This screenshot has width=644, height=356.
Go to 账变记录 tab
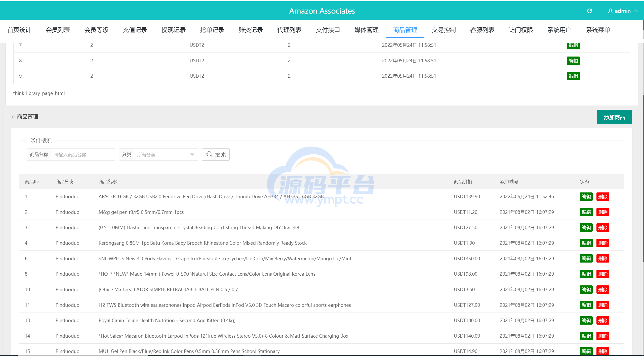pyautogui.click(x=251, y=30)
